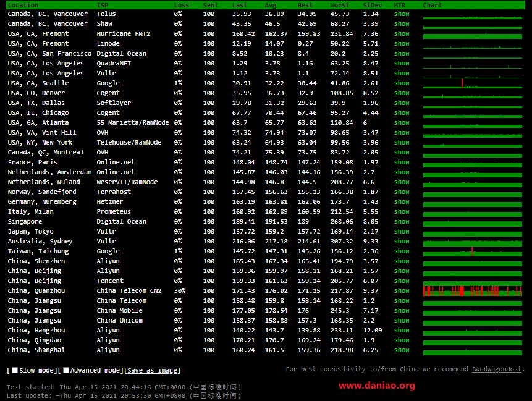Show MTR for Dallas Softlayer row
The width and height of the screenshot is (532, 401).
pos(402,103)
